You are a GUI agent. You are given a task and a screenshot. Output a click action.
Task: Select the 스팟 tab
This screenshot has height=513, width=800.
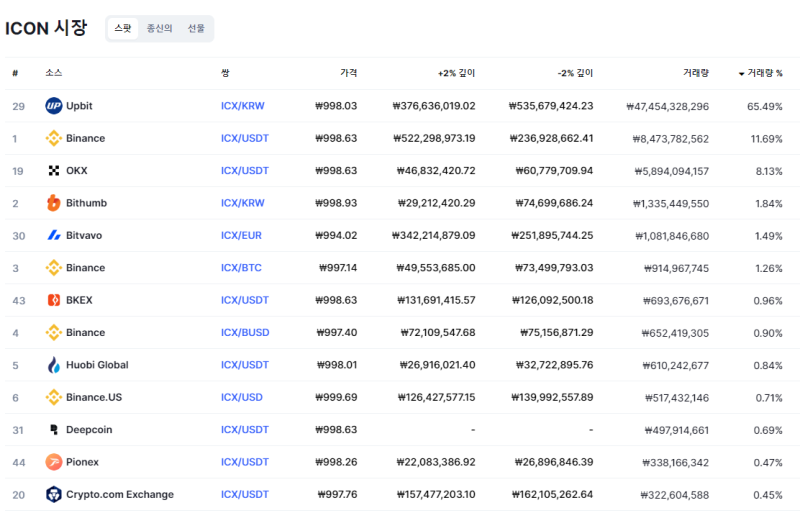coord(122,29)
